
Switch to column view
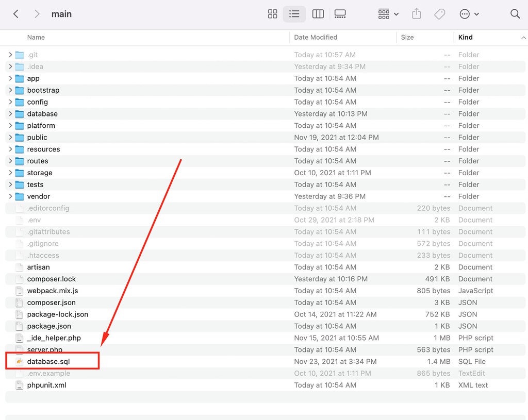point(318,14)
